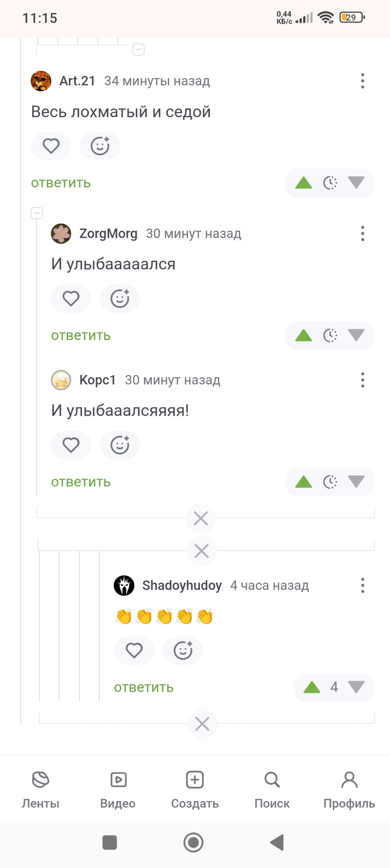
Task: Open options menu for Art.21's comment
Action: (363, 81)
